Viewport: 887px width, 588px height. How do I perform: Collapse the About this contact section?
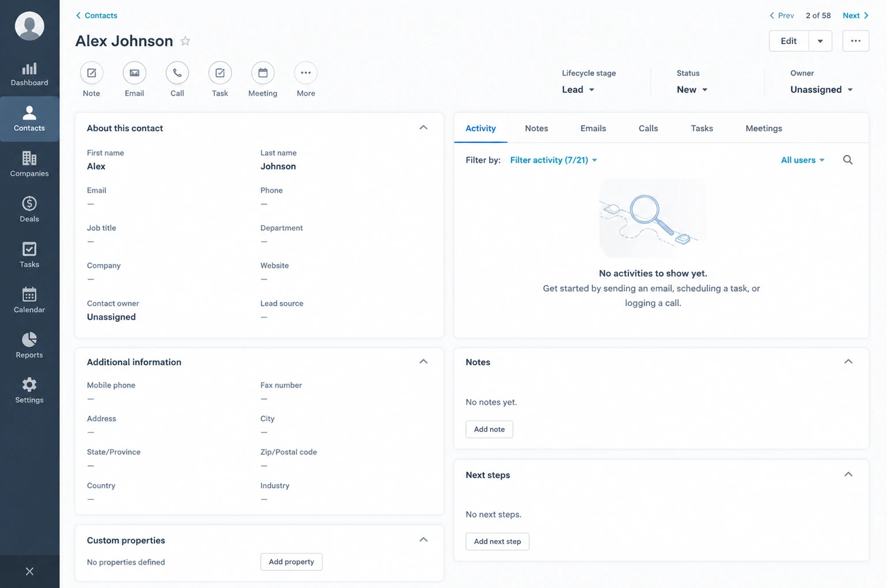[423, 128]
